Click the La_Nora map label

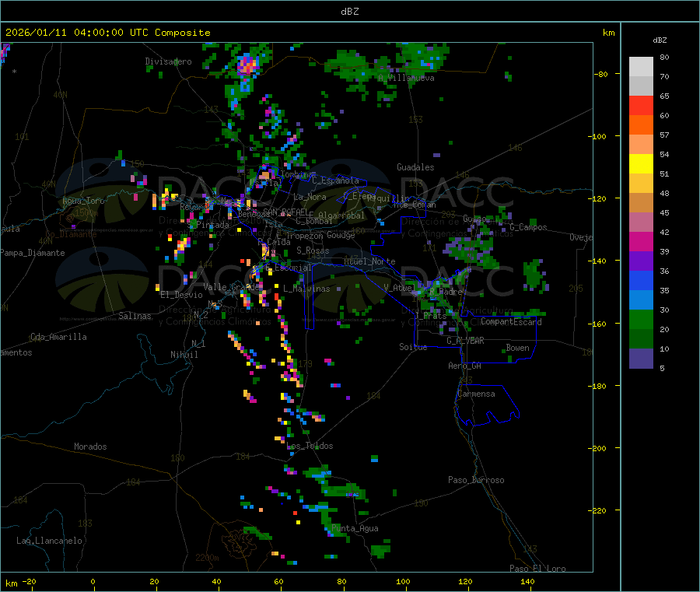(310, 197)
